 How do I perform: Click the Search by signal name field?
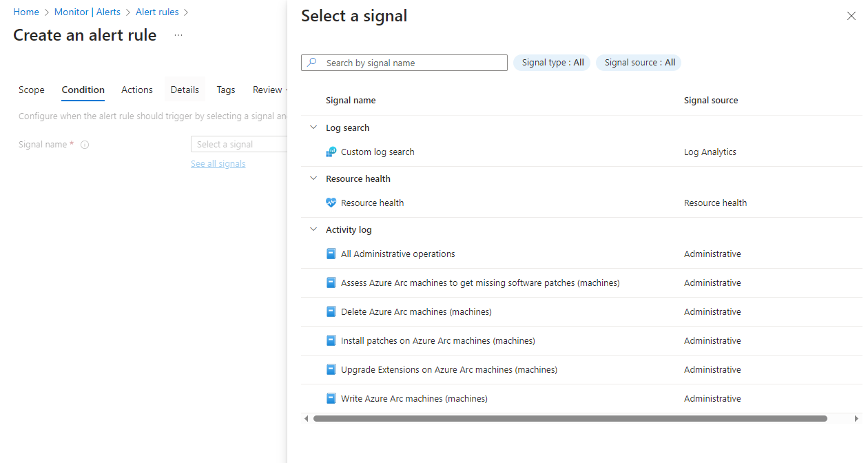(404, 63)
